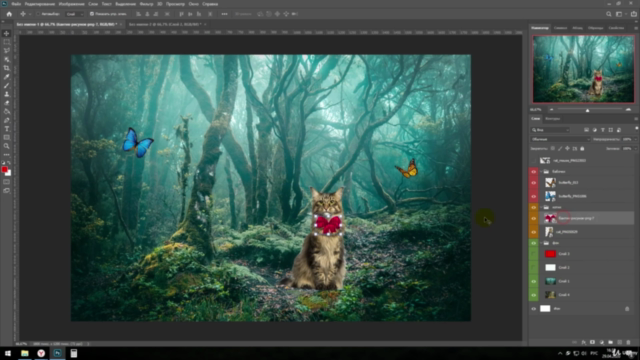Select the Rectangular Marquee tool
Screen dimensions: 640x360
[7, 42]
